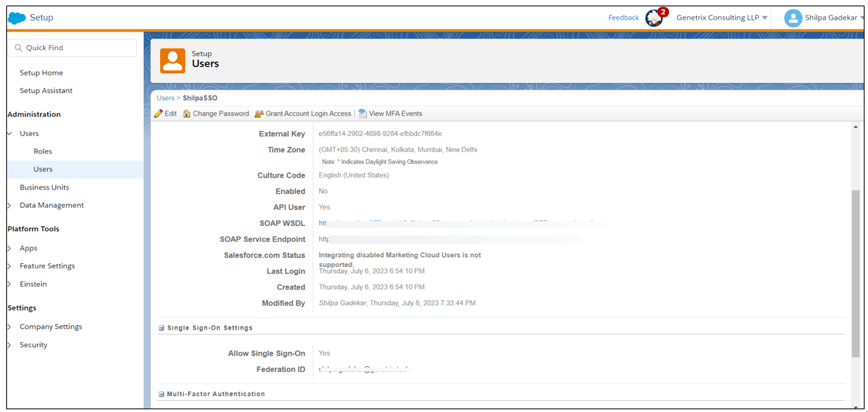The height and width of the screenshot is (412, 868).
Task: Navigate back via the Users breadcrumb
Action: 165,98
